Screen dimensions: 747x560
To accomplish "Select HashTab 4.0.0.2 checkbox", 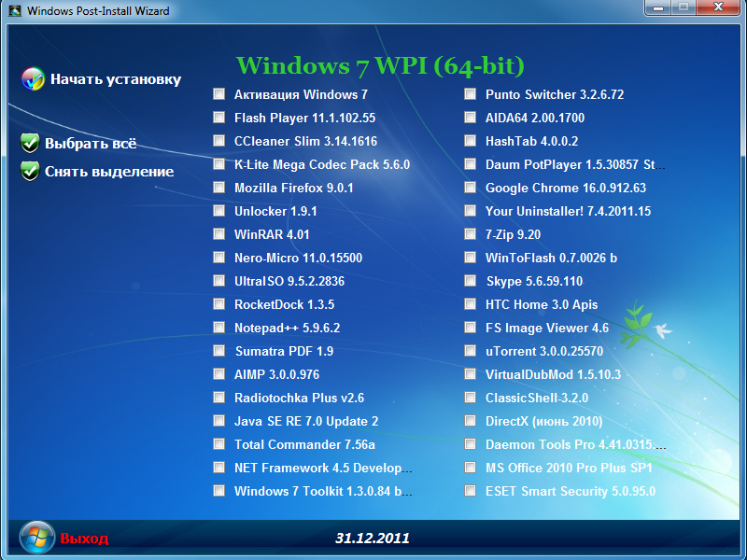I will point(471,141).
